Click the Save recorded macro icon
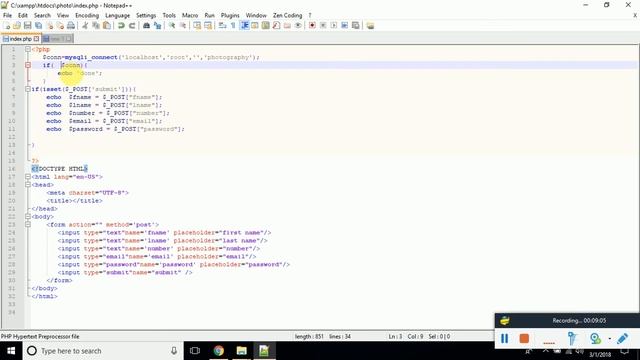Screen dimensions: 640x360 pos(356,26)
